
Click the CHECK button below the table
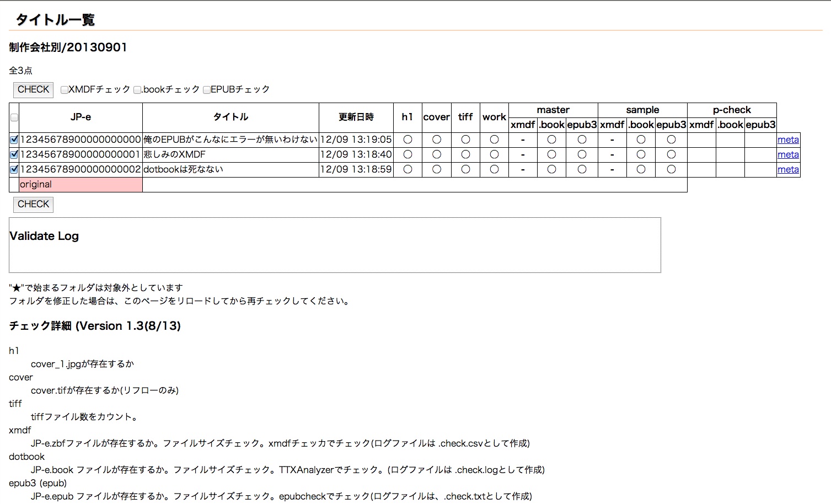point(33,205)
